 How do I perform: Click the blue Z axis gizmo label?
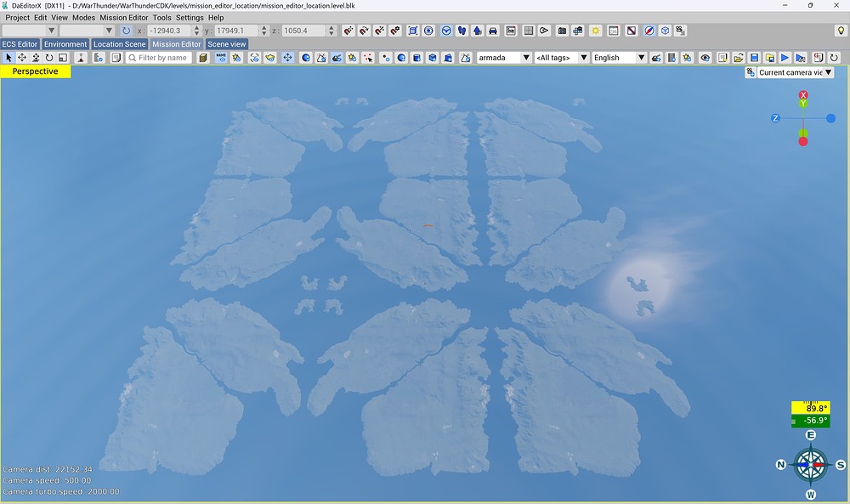(775, 118)
